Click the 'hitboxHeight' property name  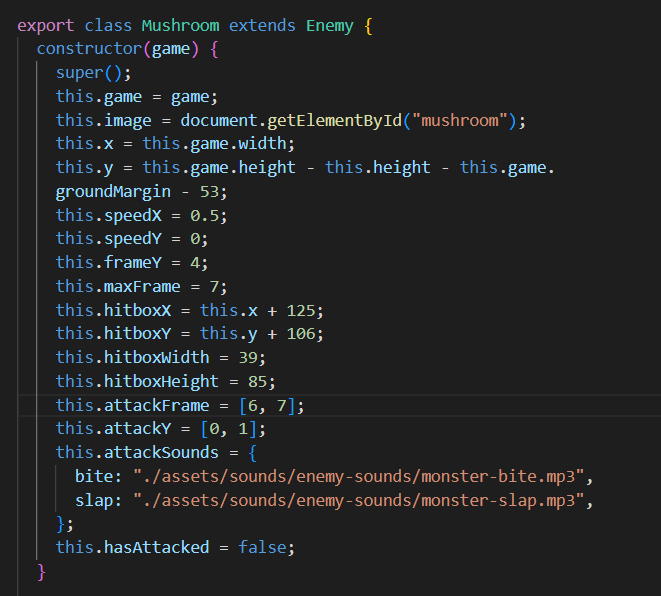coord(161,382)
